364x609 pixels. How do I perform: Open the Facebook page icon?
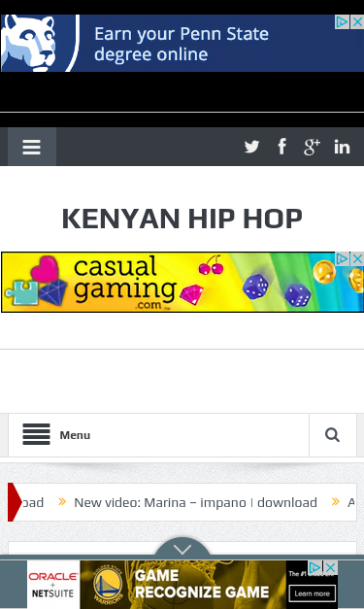[x=282, y=147]
